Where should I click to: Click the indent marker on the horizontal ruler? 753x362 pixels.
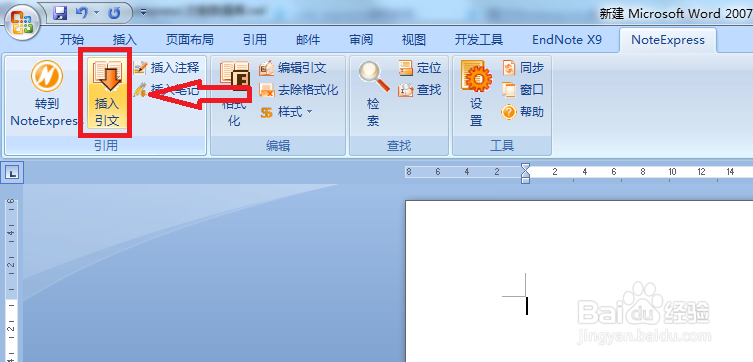[x=526, y=173]
